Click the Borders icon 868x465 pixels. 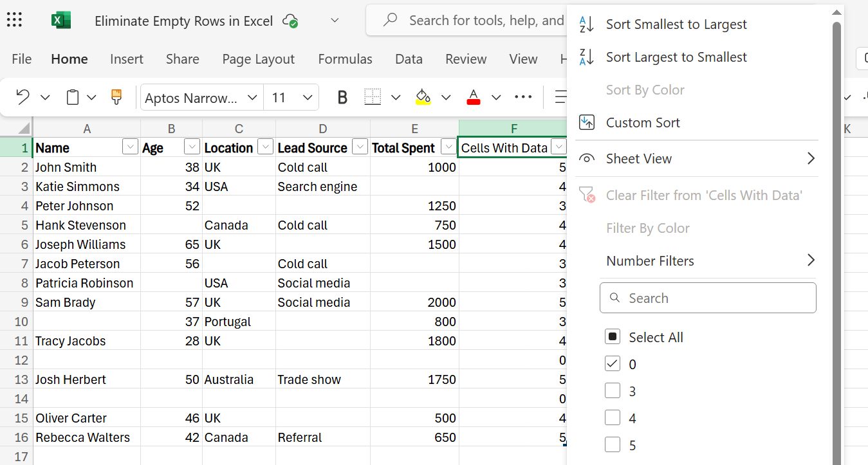372,96
